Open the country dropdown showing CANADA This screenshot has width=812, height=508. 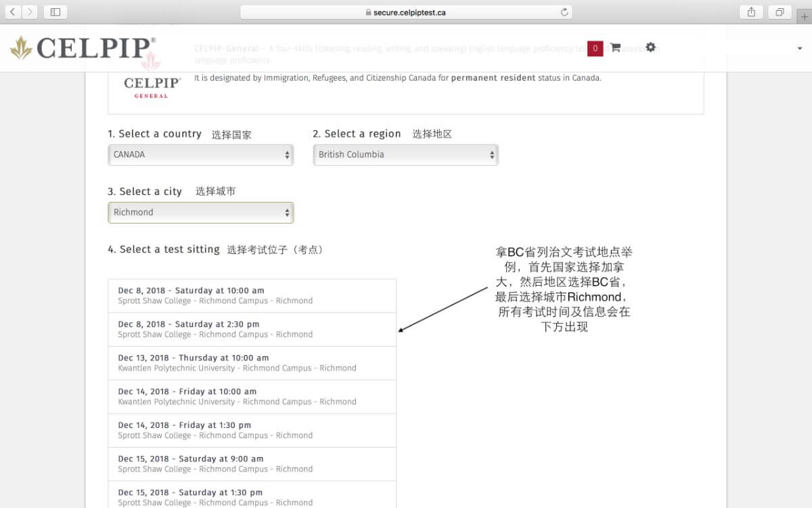[201, 154]
